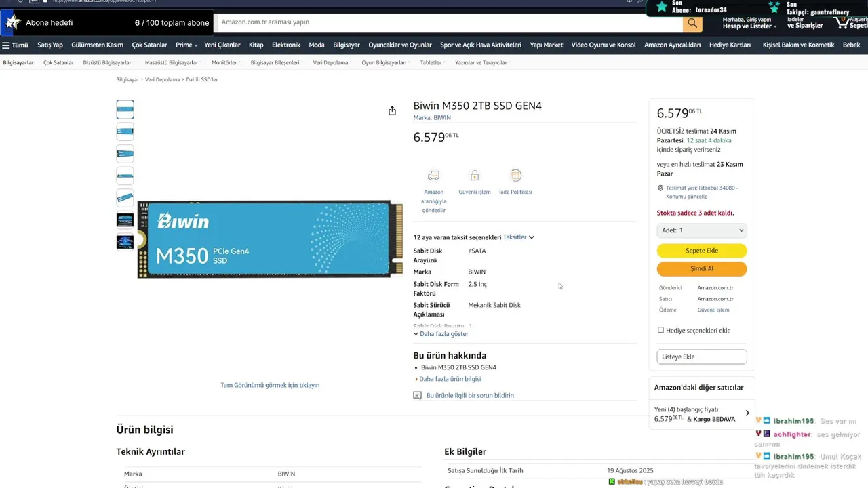The image size is (868, 488).
Task: Open Hediye Kartları navigation item
Action: (x=730, y=45)
